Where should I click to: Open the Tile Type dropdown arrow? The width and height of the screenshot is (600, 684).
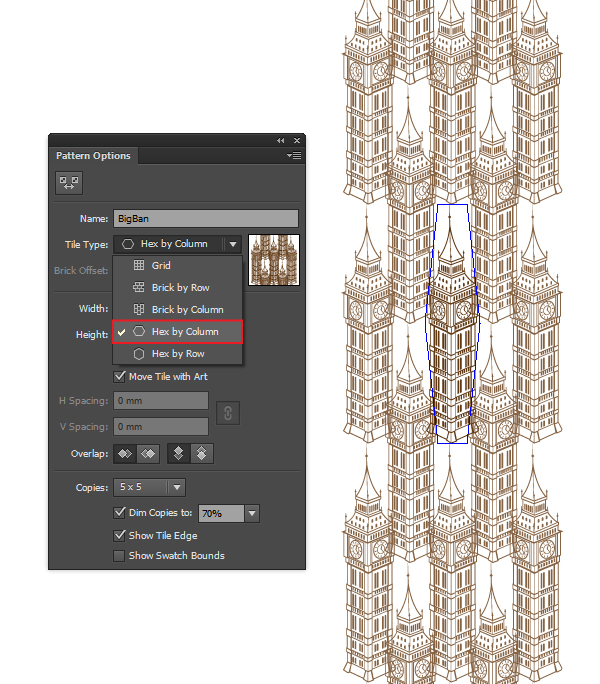(233, 244)
